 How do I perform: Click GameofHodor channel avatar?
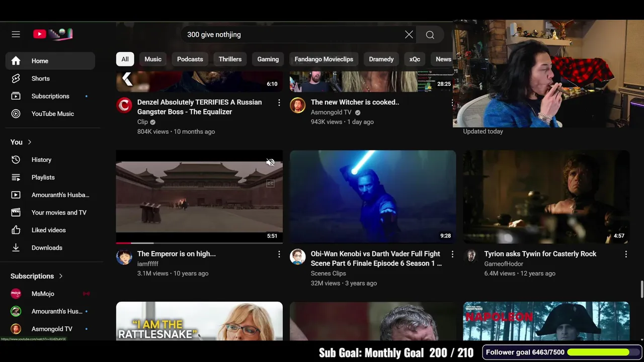[x=471, y=257]
